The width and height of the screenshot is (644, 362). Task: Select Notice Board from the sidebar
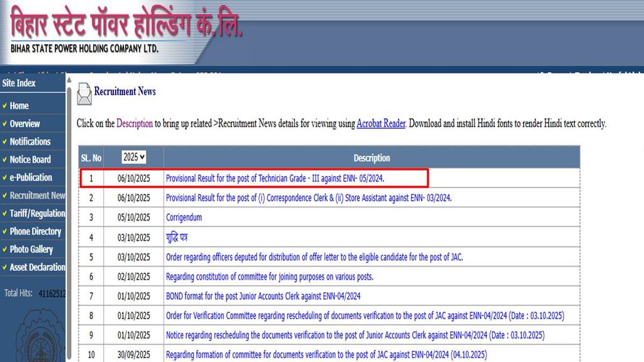point(30,160)
